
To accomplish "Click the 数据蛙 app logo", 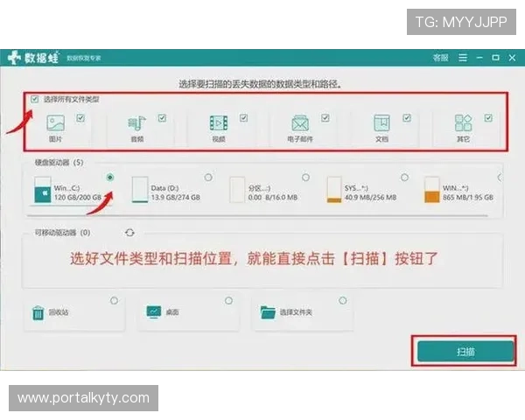I will pyautogui.click(x=33, y=58).
